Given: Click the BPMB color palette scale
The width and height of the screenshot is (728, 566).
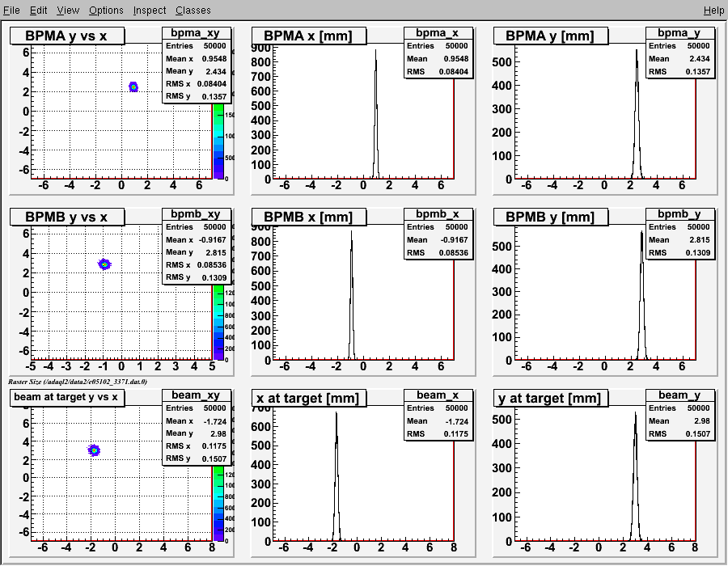Looking at the screenshot, I should click(218, 323).
